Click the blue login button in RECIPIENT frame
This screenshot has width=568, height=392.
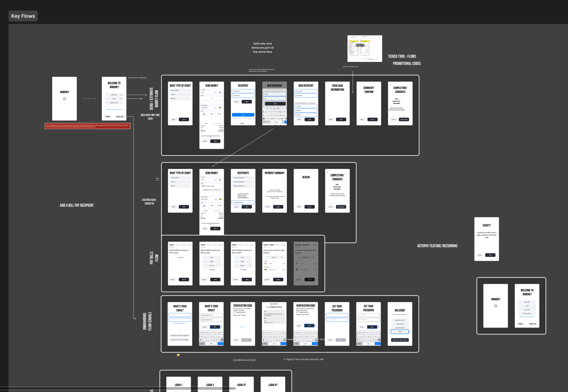243,115
